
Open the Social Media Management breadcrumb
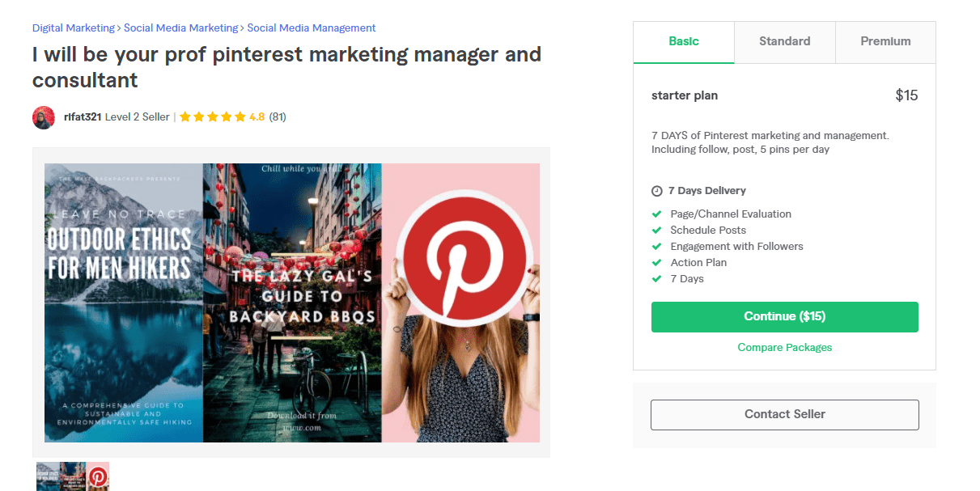pyautogui.click(x=312, y=28)
